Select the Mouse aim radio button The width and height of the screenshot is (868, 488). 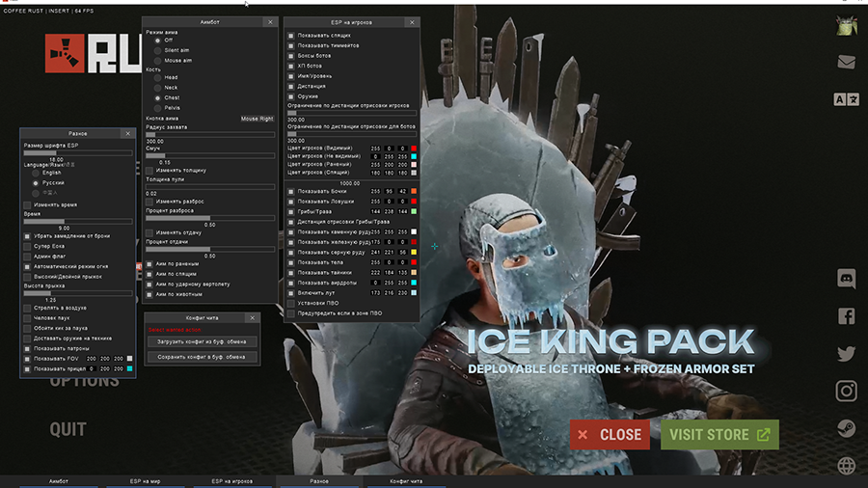pyautogui.click(x=158, y=61)
